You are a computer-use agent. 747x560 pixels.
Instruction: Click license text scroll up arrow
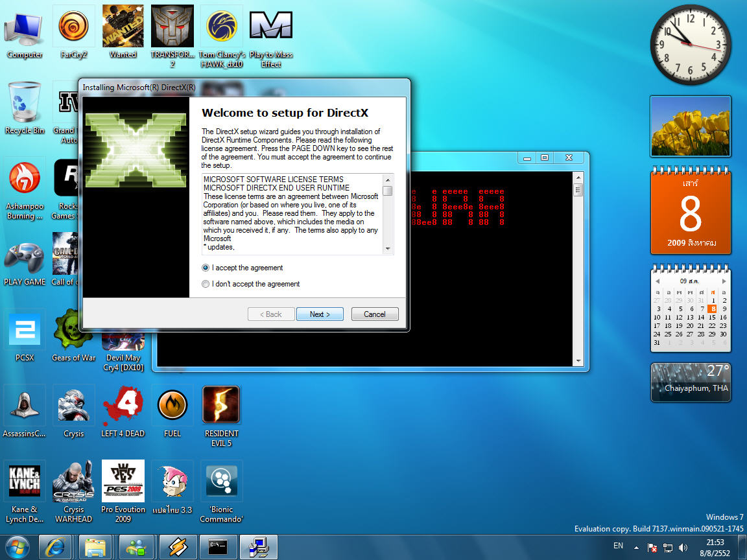tap(388, 180)
